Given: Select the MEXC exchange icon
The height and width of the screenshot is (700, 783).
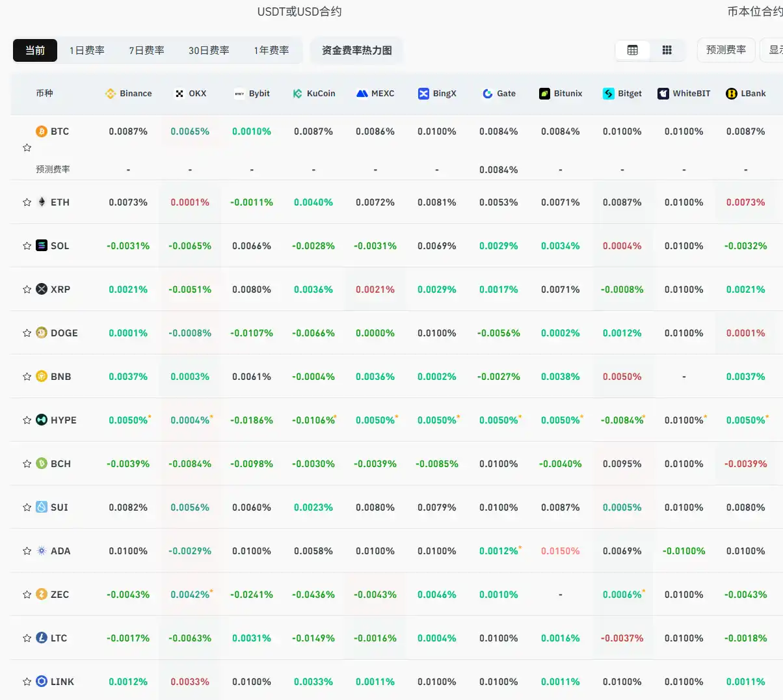Looking at the screenshot, I should pos(362,93).
